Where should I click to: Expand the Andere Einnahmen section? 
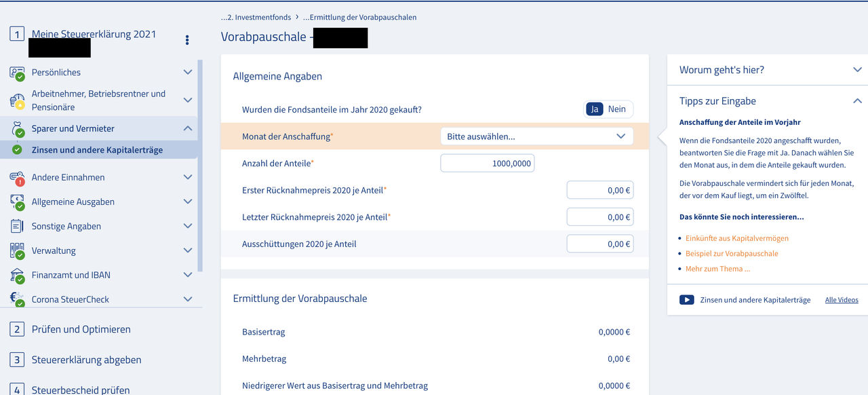[x=188, y=177]
